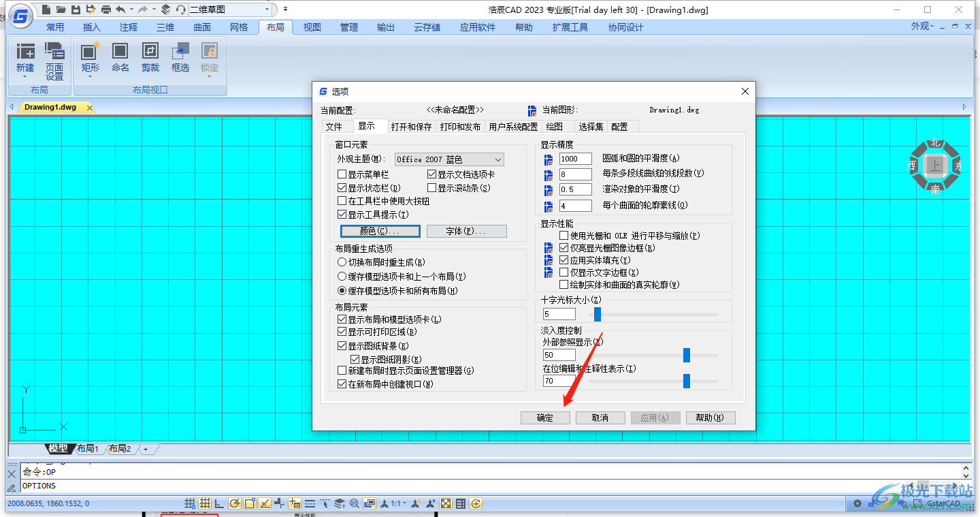This screenshot has width=980, height=517.
Task: Click the 在位编辑和注释性表示 slider handle
Action: coord(687,381)
